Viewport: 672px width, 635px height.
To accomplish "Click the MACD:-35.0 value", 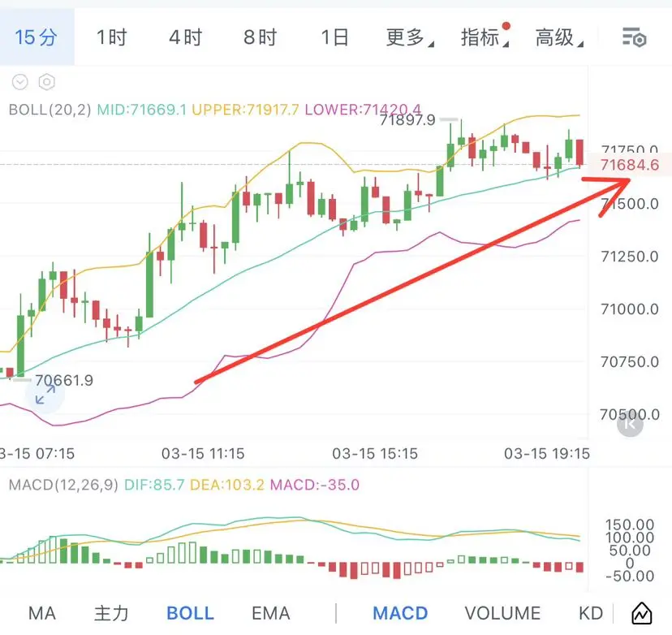I will point(315,485).
